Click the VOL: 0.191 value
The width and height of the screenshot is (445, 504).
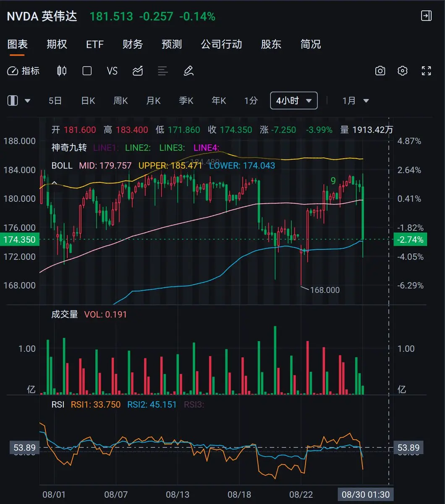click(105, 314)
